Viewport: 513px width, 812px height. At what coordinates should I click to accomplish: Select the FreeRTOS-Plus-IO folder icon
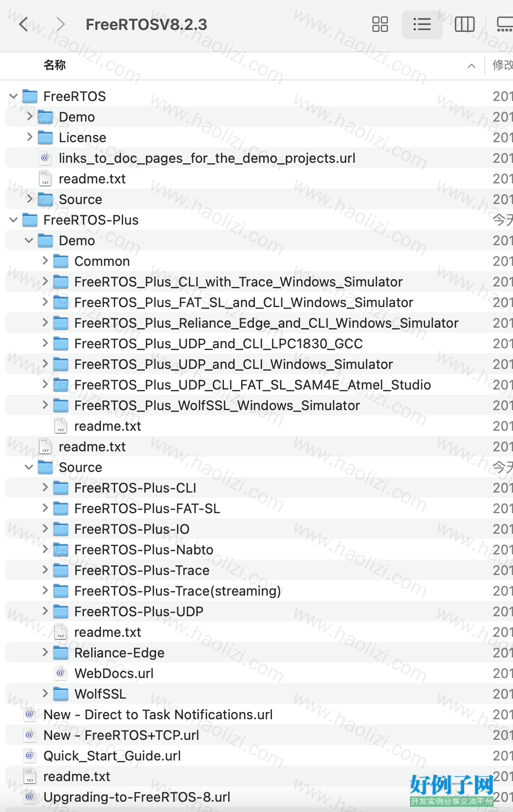pos(61,529)
